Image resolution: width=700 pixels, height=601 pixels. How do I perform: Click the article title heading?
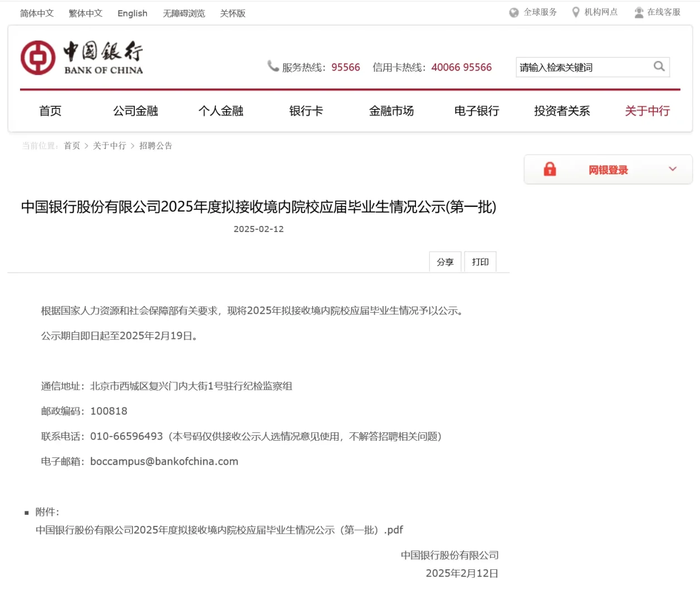tap(259, 207)
